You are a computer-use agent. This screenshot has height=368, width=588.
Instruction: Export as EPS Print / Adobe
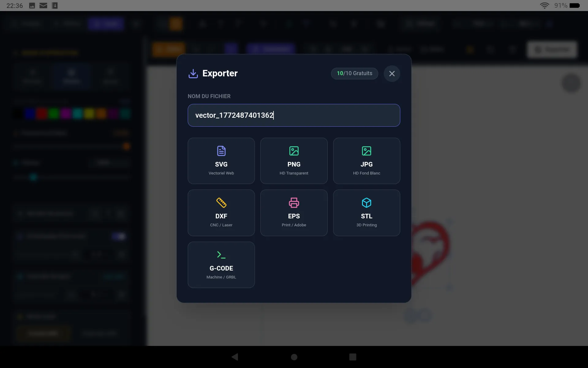point(294,213)
